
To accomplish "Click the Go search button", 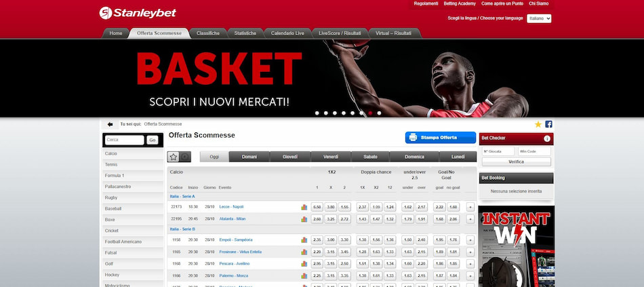I will point(153,140).
